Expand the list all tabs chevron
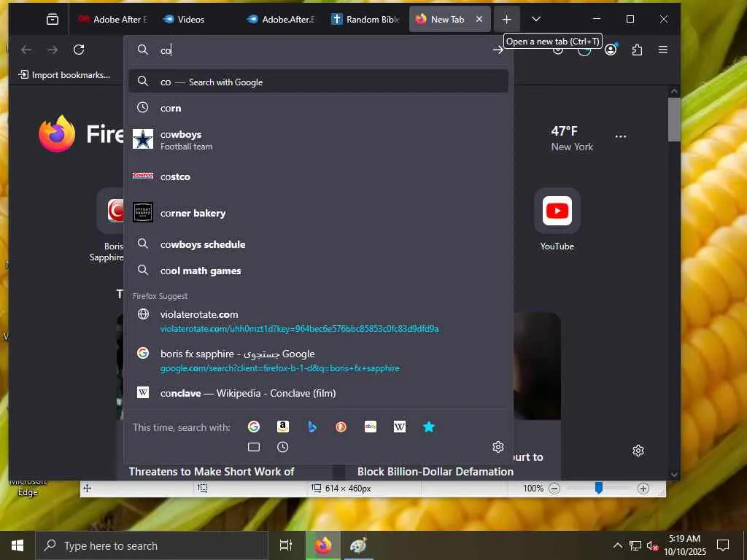This screenshot has height=560, width=747. pos(536,19)
